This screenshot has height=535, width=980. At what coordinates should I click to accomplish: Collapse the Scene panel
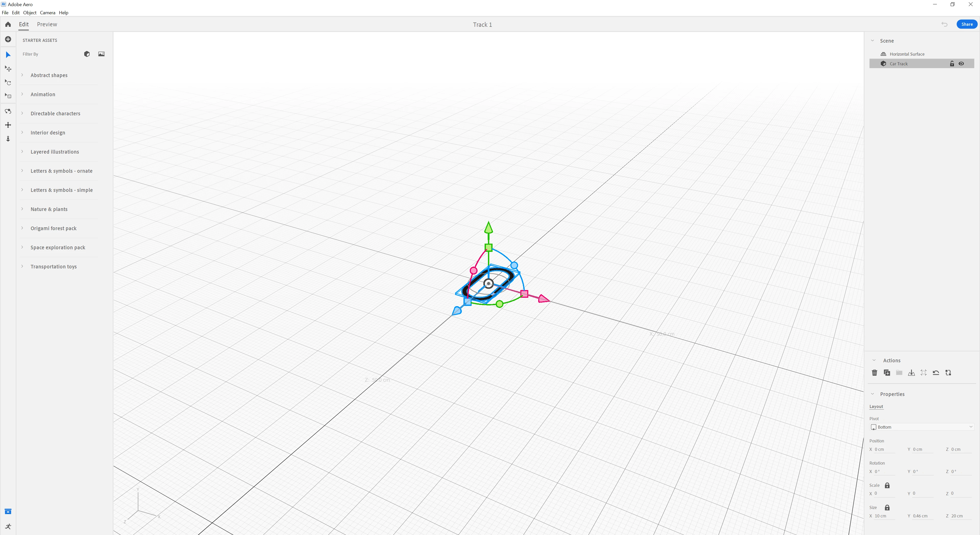click(x=873, y=41)
